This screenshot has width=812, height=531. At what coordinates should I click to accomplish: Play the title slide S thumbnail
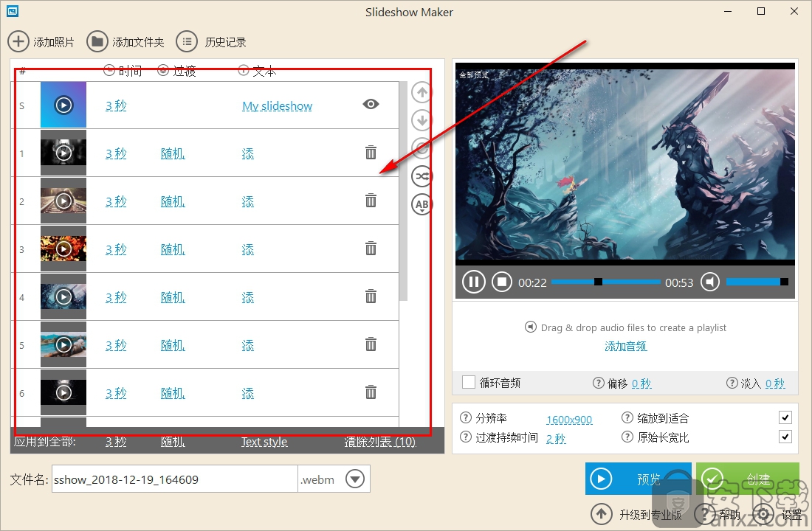pyautogui.click(x=63, y=105)
